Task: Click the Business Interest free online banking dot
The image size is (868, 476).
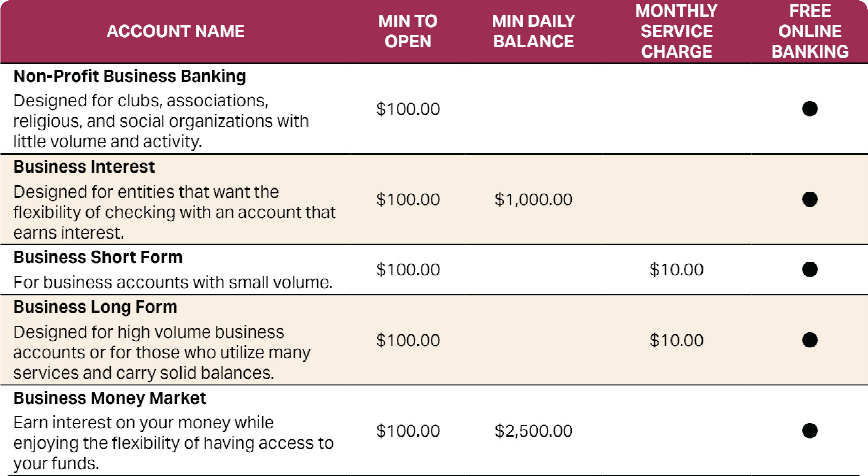Action: pos(809,199)
